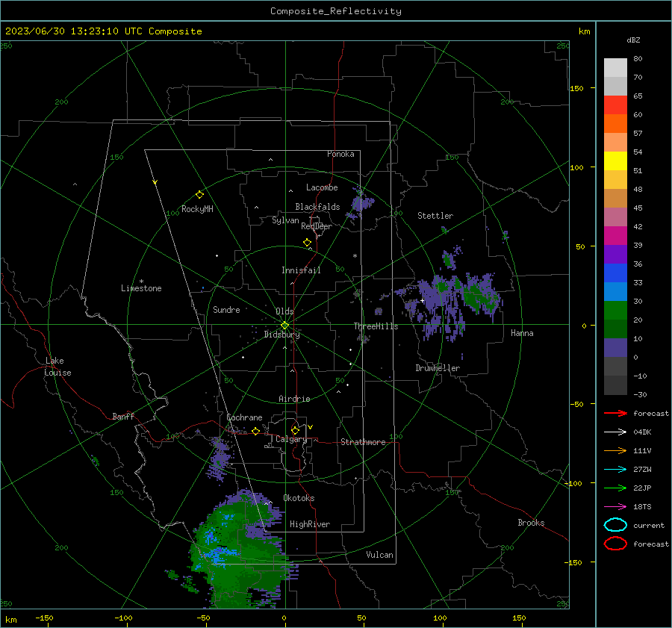This screenshot has height=628, width=672.
Task: Click the Strathmore town label
Action: [x=363, y=442]
